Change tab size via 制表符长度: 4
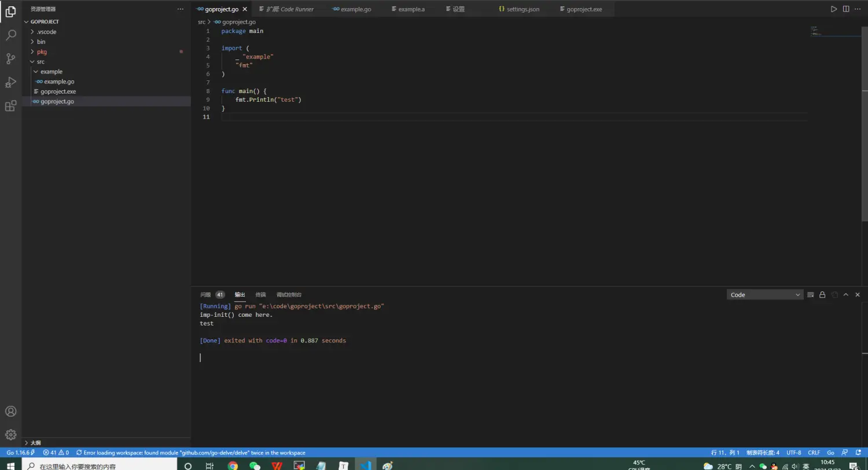 (x=763, y=453)
